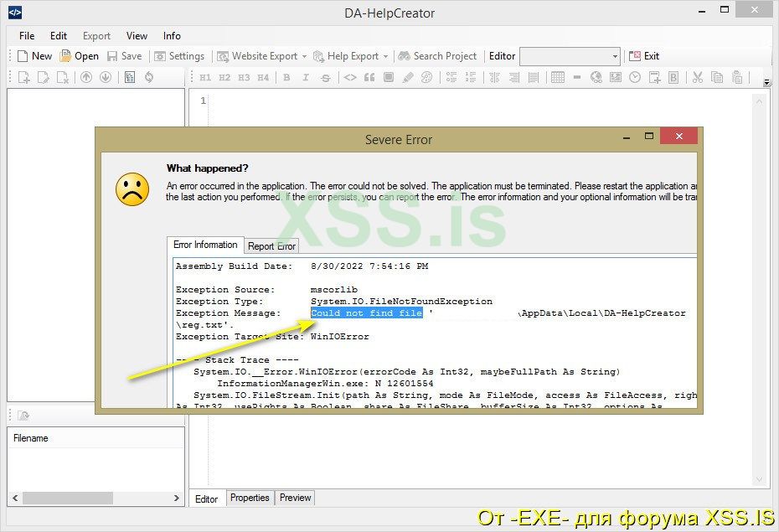This screenshot has width=779, height=532.
Task: Click the edit page icon
Action: [44, 77]
